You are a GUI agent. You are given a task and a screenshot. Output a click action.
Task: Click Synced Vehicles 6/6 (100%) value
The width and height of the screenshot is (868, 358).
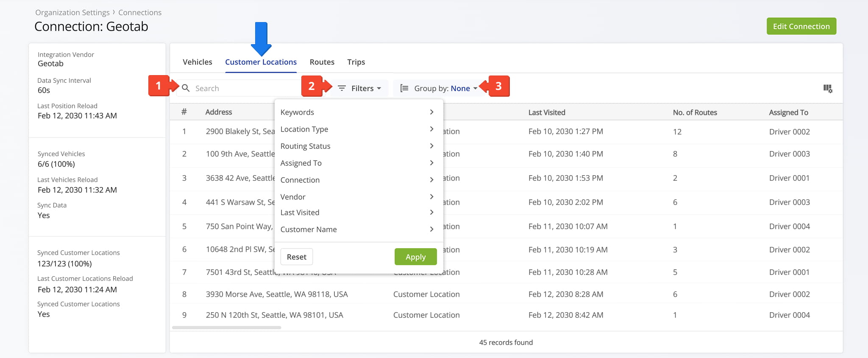(56, 164)
